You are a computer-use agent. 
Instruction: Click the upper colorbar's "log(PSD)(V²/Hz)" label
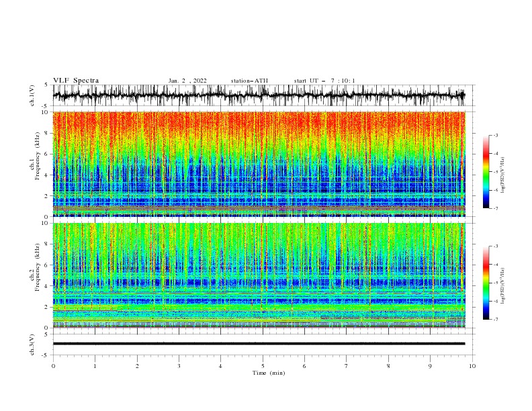tap(503, 175)
